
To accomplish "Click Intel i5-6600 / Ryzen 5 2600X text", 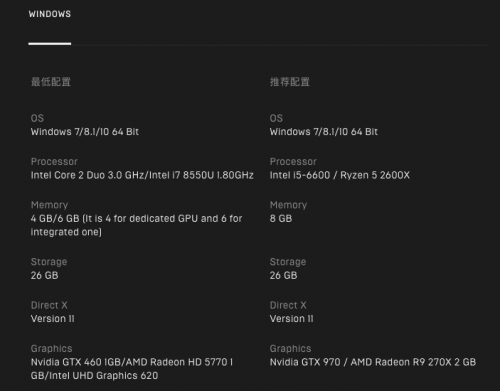I will [x=340, y=175].
